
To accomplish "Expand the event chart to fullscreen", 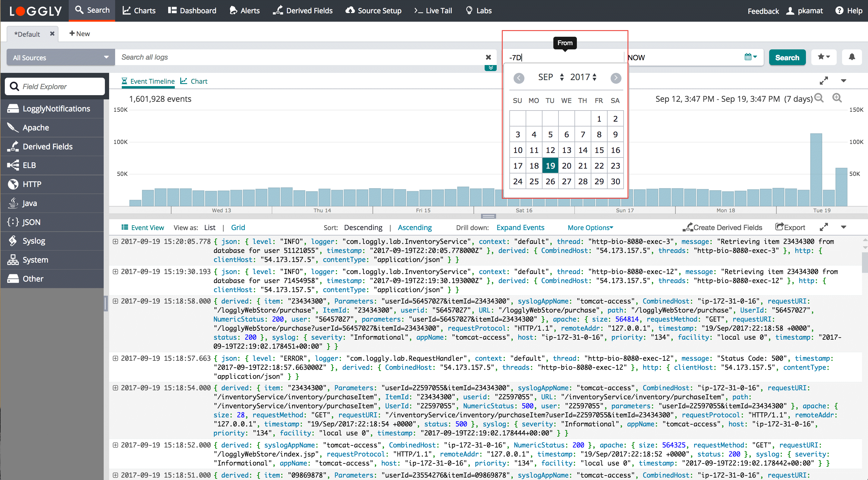I will pos(823,81).
